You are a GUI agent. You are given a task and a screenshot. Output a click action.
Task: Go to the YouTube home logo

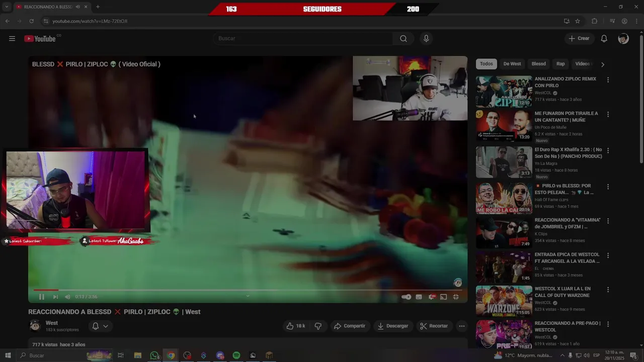point(40,39)
